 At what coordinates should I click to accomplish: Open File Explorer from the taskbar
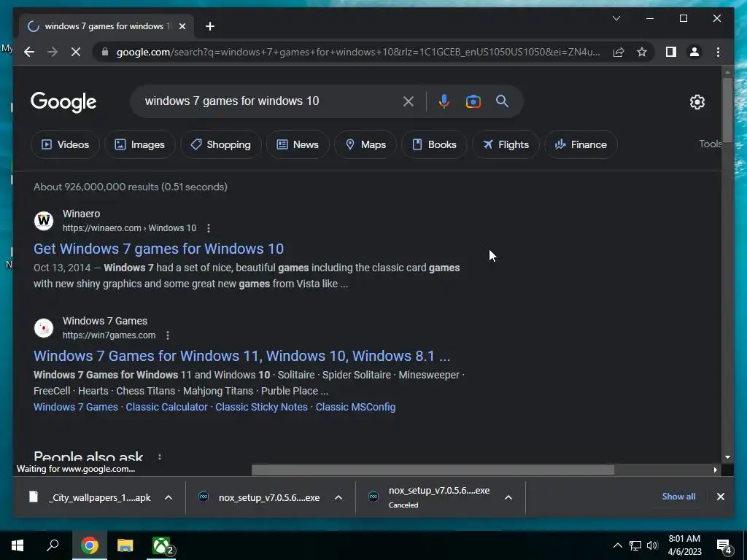click(x=125, y=545)
